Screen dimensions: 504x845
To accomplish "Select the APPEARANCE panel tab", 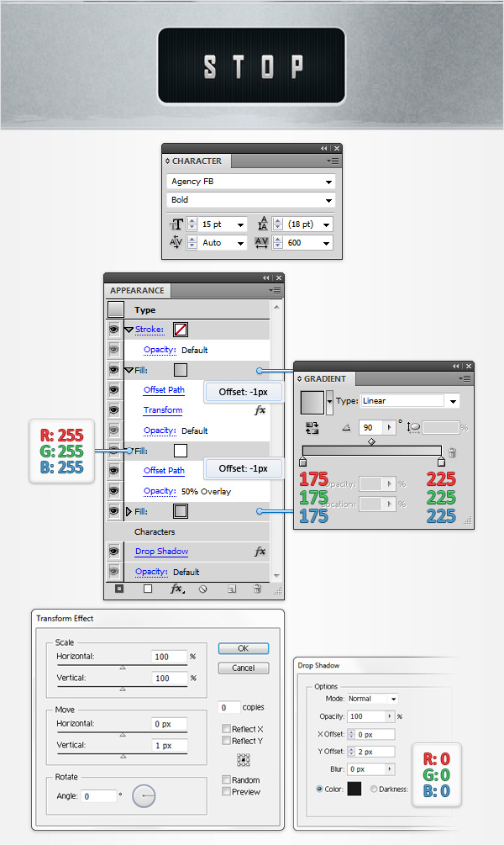I will pos(137,290).
